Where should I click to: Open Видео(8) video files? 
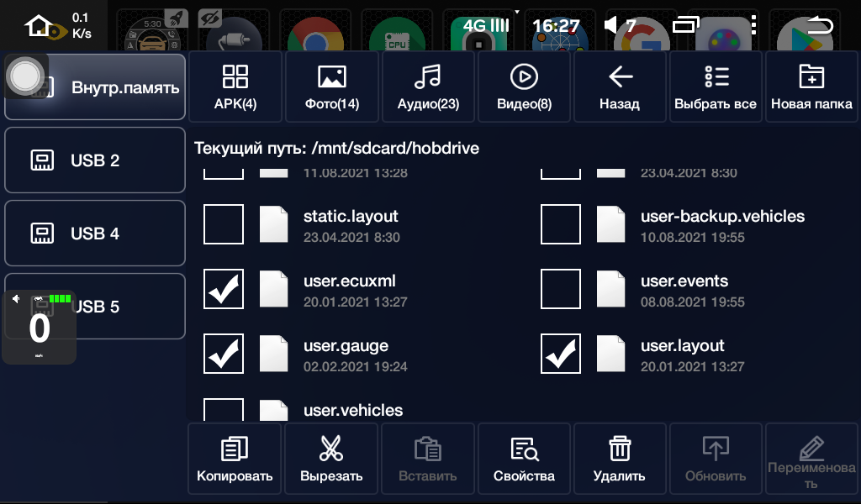tap(524, 87)
